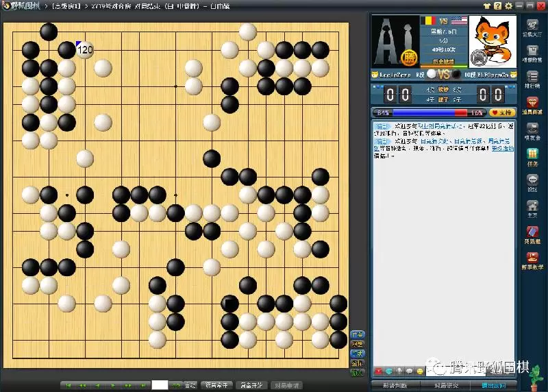The height and width of the screenshot is (392, 548).
Task: Open settings via the gear icon
Action: click(507, 5)
